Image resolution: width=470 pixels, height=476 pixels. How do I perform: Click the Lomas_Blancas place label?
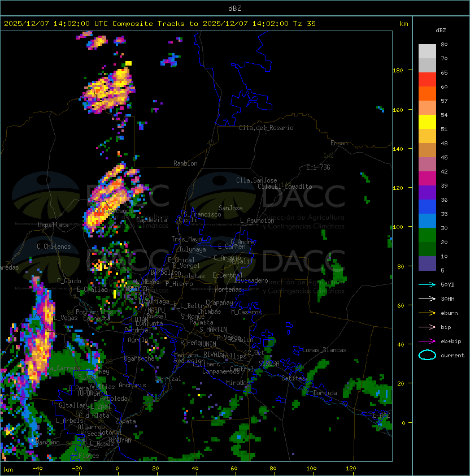click(x=324, y=350)
